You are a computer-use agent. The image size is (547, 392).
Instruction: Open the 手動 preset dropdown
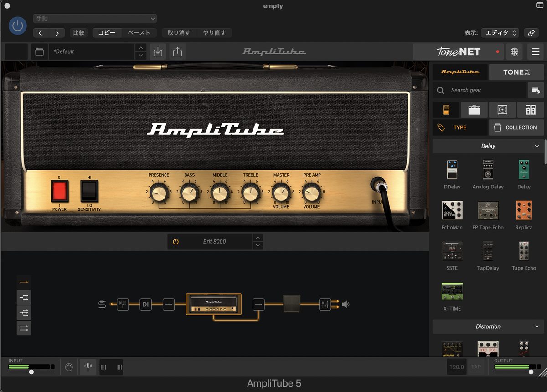95,19
